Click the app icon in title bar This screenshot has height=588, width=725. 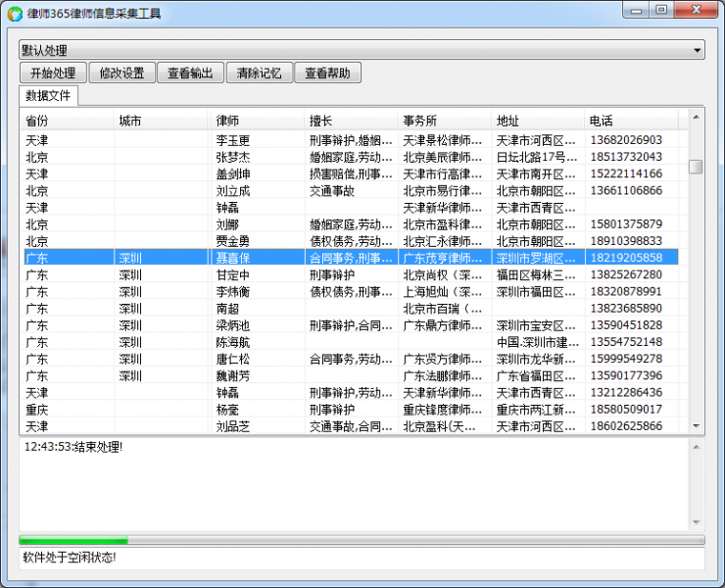point(15,14)
